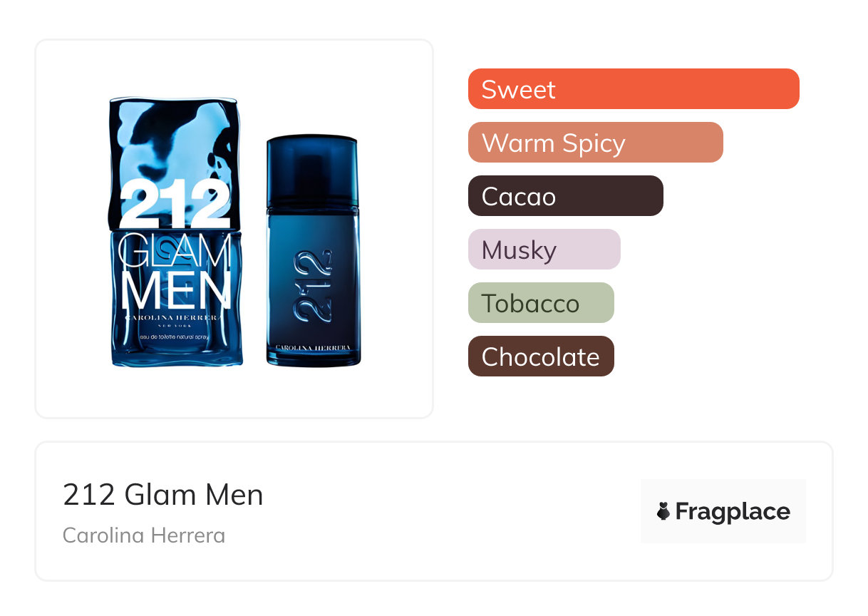
Task: Click the large 212 numerals on the box
Action: [x=176, y=204]
